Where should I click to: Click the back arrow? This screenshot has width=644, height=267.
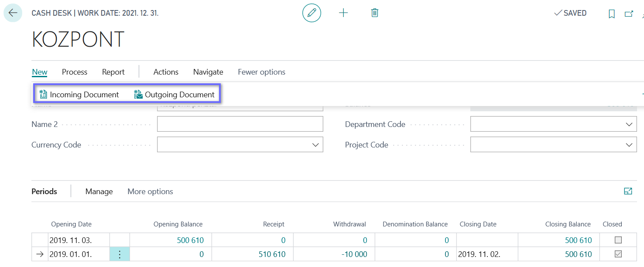click(x=12, y=13)
